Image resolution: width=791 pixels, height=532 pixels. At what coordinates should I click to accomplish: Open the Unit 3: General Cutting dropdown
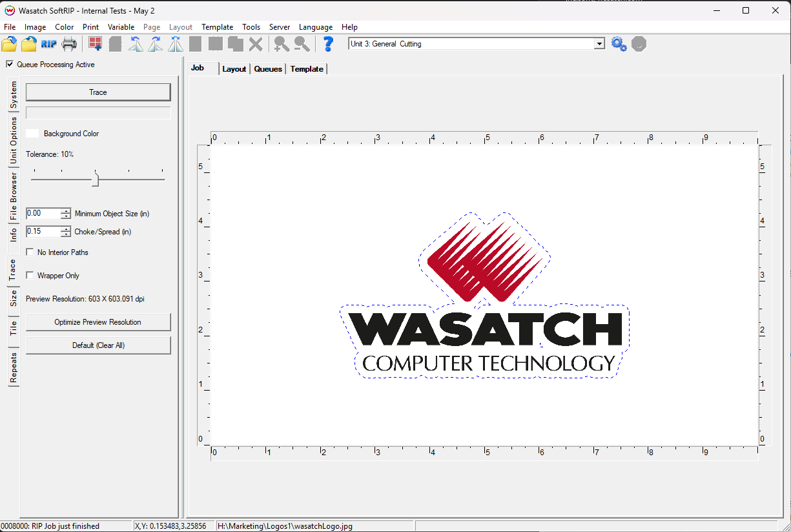[x=600, y=44]
